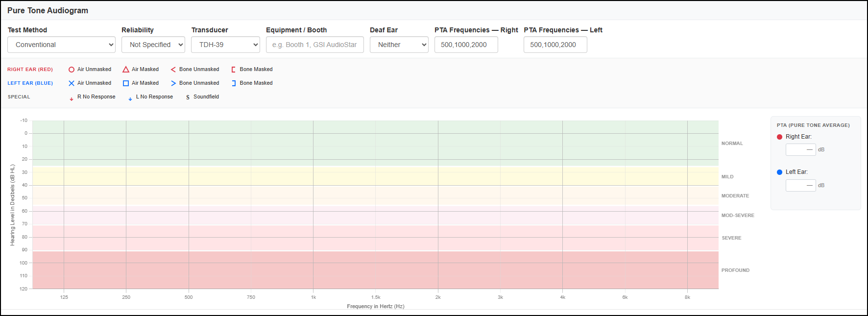Viewport: 868px width, 316px height.
Task: Pick left ear Bone Unmasked symbol
Action: point(173,83)
